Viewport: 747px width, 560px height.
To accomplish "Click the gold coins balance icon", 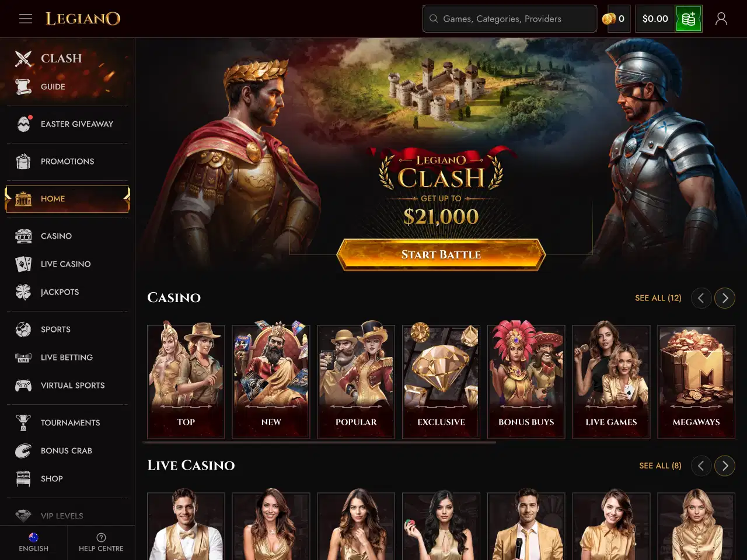I will point(609,19).
